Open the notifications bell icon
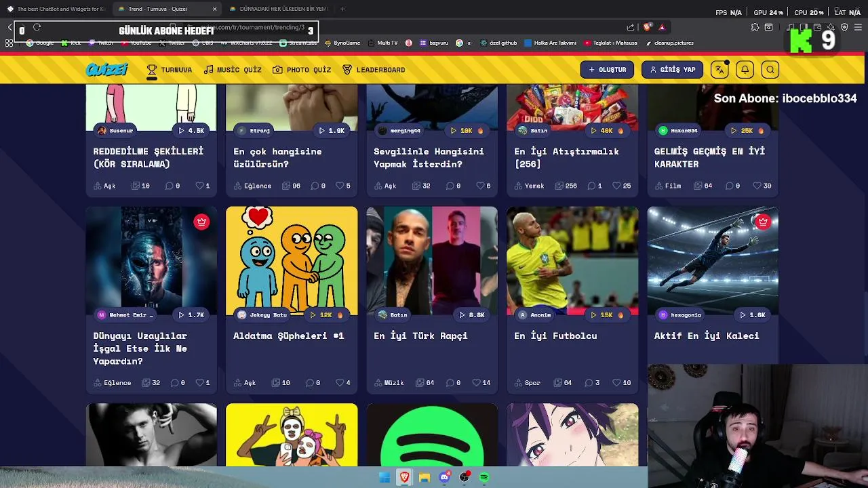This screenshot has height=488, width=868. (745, 70)
